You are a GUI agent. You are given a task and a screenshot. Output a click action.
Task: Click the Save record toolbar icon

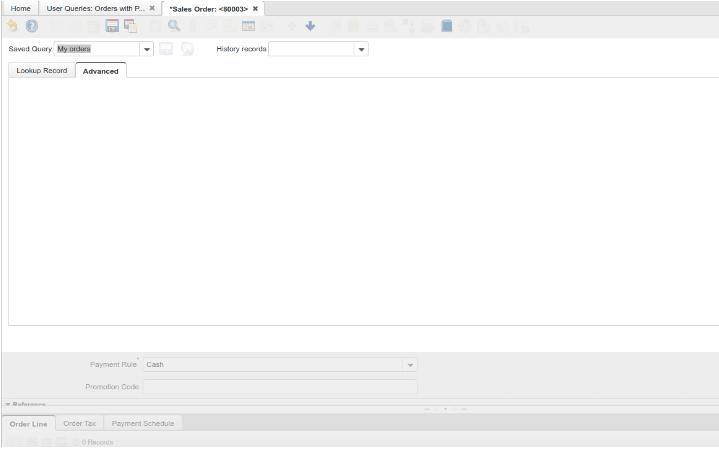(x=112, y=25)
